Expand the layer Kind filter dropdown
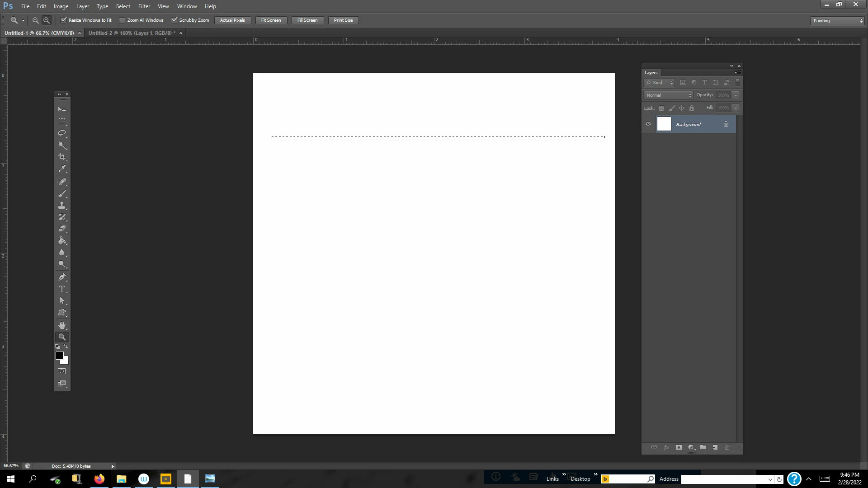This screenshot has height=488, width=868. tap(659, 83)
